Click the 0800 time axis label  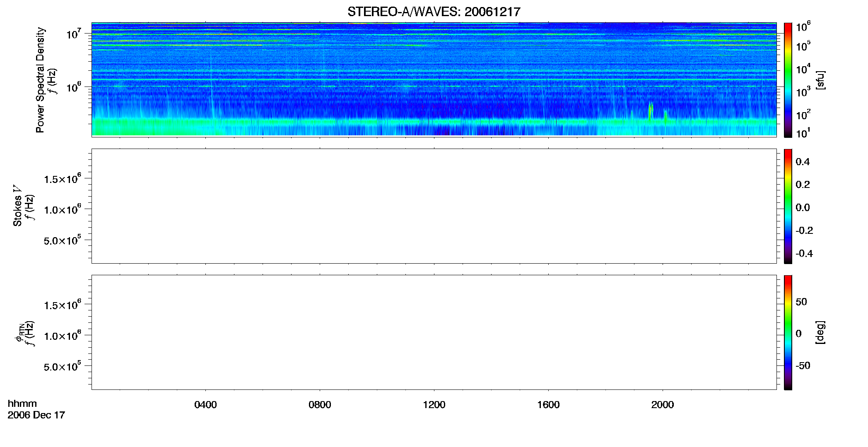[x=320, y=405]
